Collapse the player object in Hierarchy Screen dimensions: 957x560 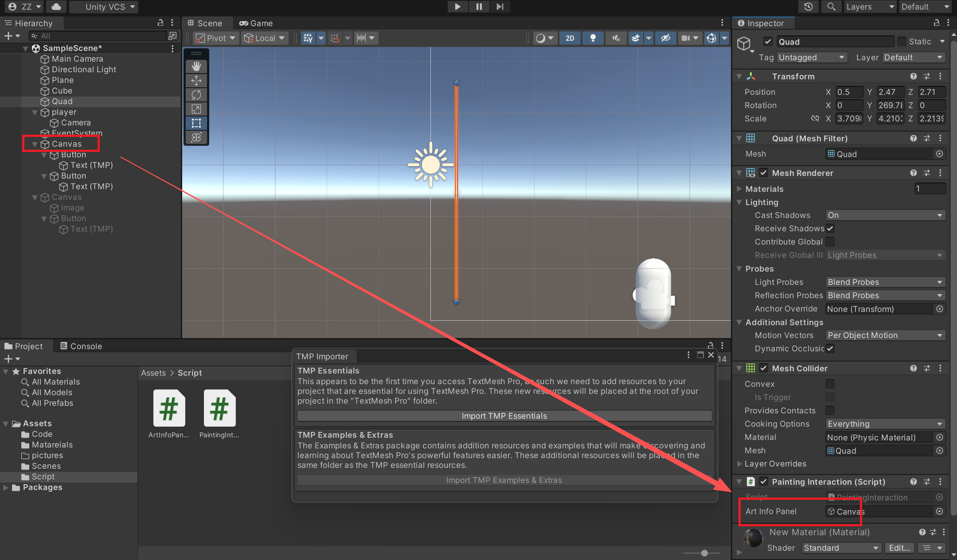pyautogui.click(x=35, y=113)
